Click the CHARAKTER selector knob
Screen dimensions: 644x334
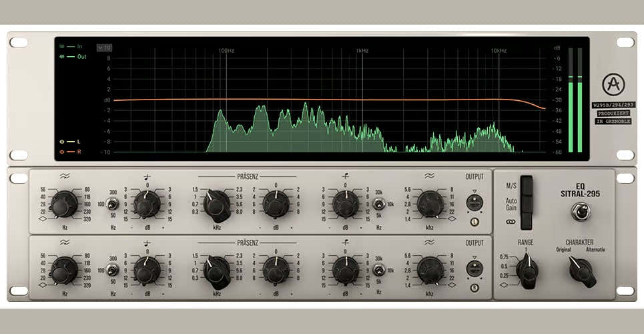click(582, 271)
